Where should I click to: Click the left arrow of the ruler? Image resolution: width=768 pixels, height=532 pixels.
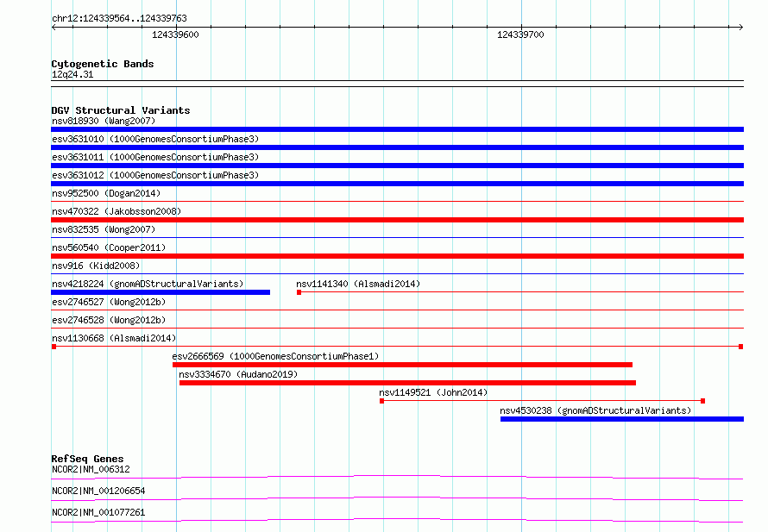(x=54, y=27)
